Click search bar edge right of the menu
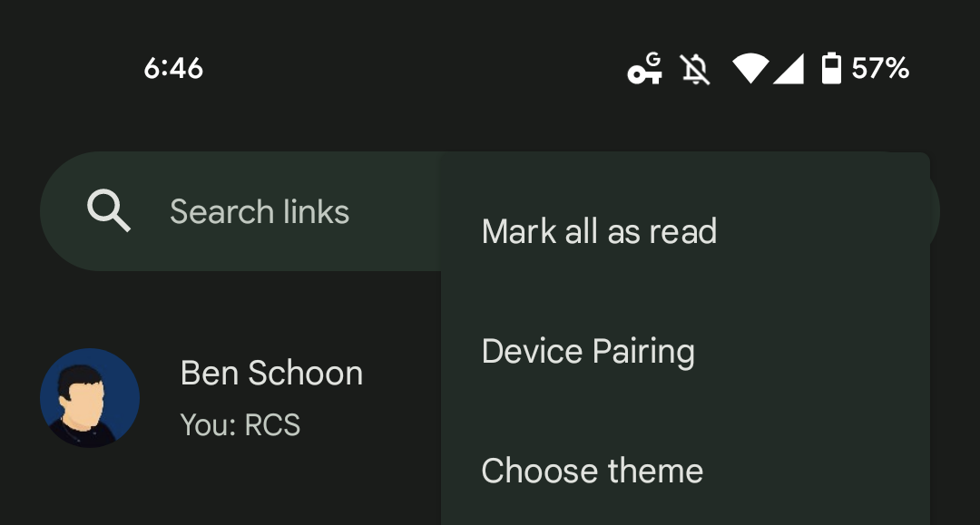Viewport: 980px width, 525px height. (x=936, y=211)
